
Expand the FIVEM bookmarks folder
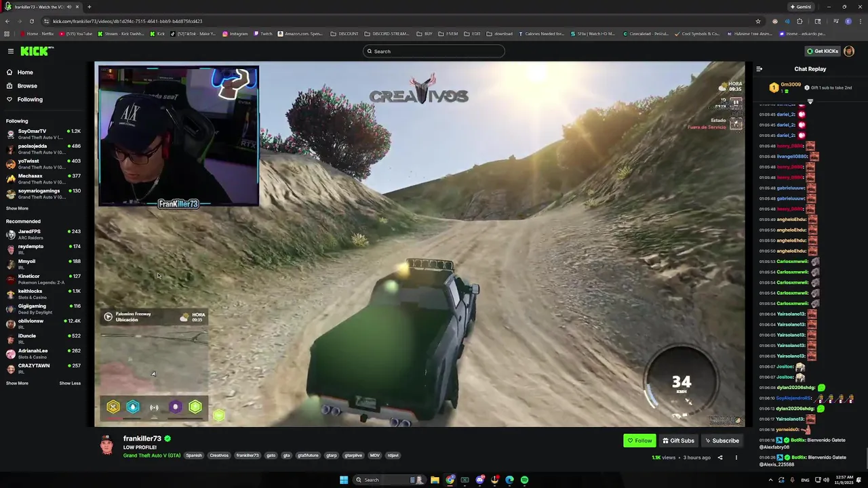coord(448,34)
